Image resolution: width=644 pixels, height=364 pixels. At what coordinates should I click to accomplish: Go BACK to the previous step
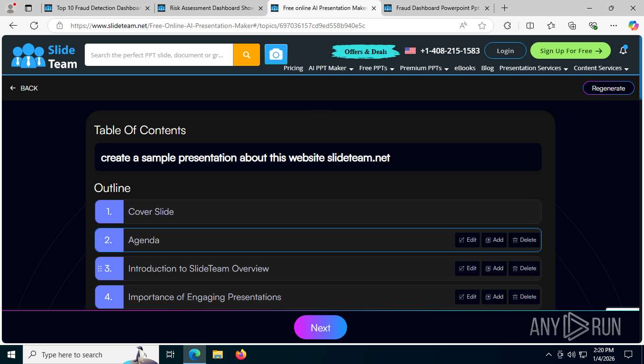coord(24,88)
